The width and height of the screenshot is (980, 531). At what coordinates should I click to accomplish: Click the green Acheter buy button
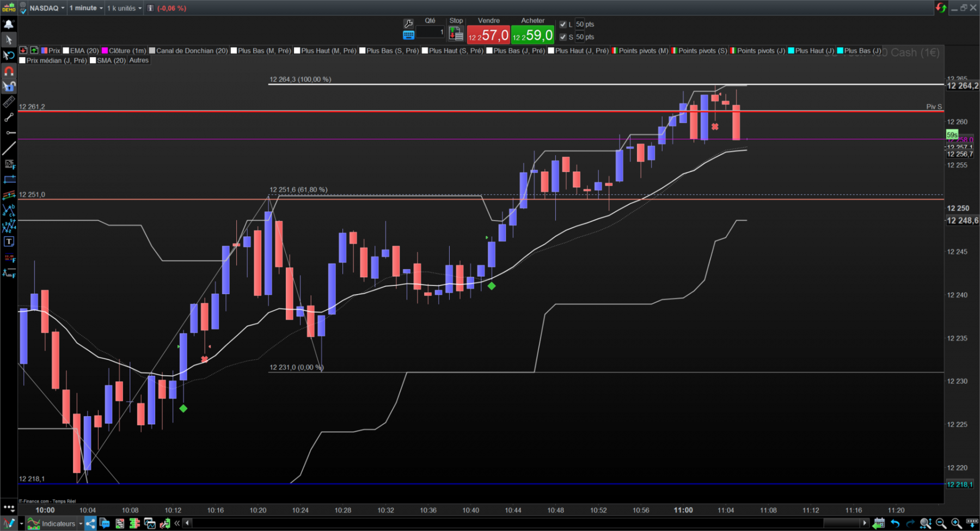coord(532,35)
